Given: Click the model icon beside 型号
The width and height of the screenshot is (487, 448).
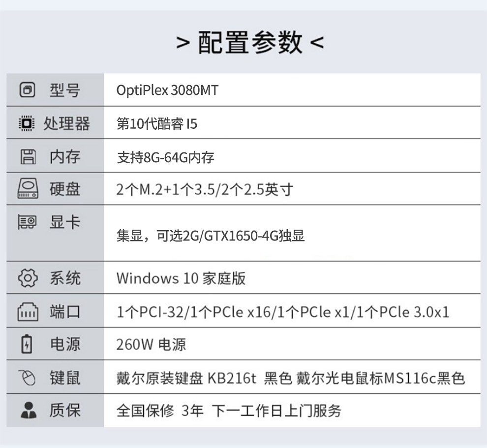Looking at the screenshot, I should pyautogui.click(x=27, y=90).
